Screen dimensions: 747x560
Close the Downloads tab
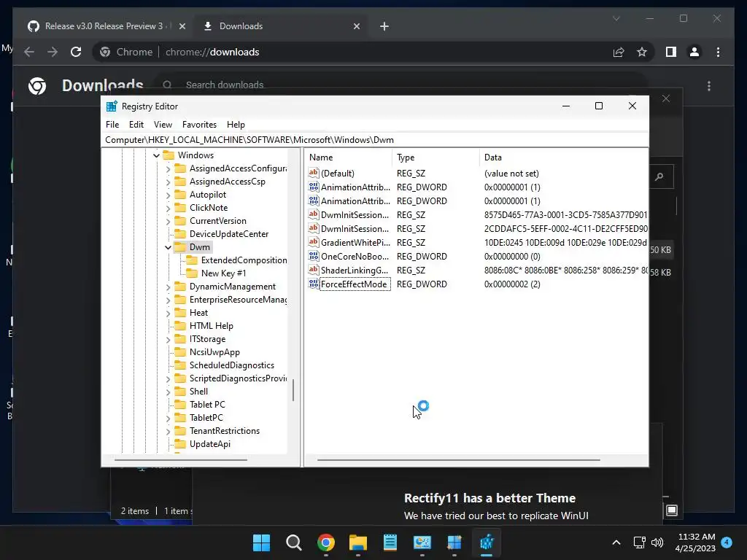356,26
